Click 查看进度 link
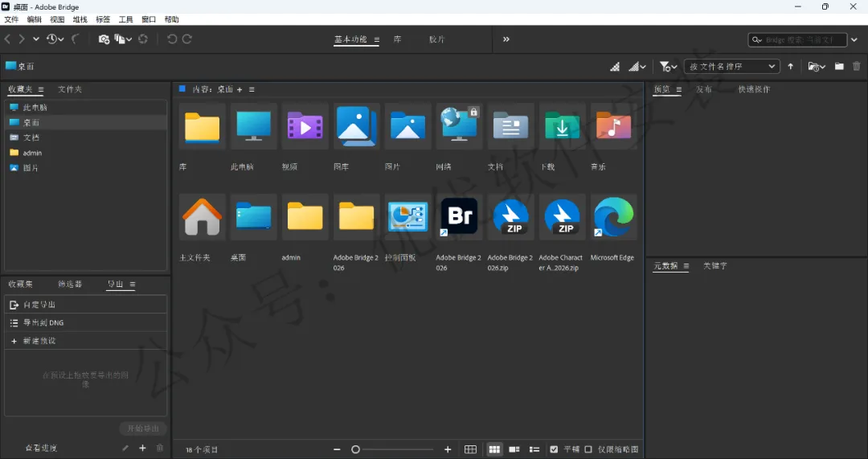Viewport: 868px width, 459px height. pos(42,448)
